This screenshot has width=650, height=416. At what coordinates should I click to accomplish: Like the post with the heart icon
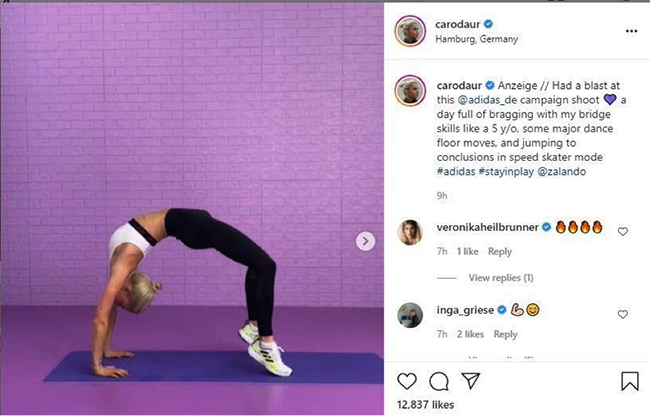[407, 381]
